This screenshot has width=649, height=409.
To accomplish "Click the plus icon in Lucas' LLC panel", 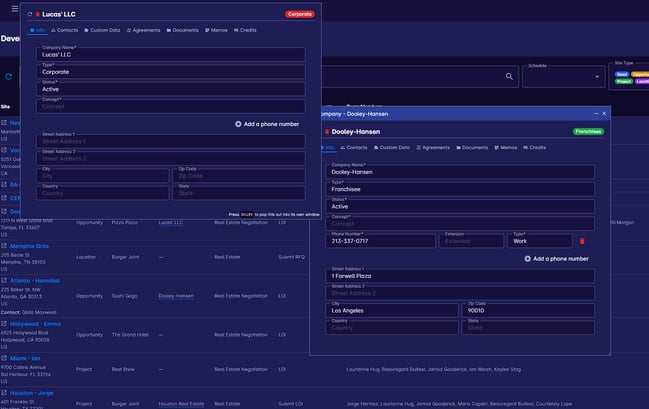I will (238, 124).
